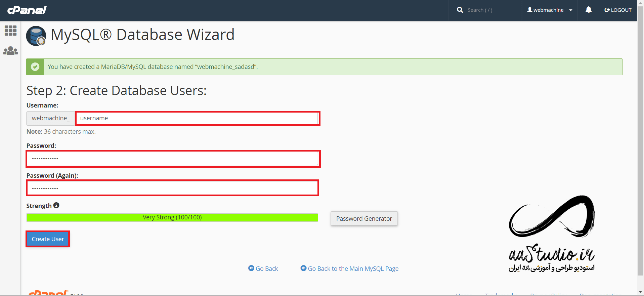Open the Password Generator
This screenshot has width=644, height=296.
[364, 219]
